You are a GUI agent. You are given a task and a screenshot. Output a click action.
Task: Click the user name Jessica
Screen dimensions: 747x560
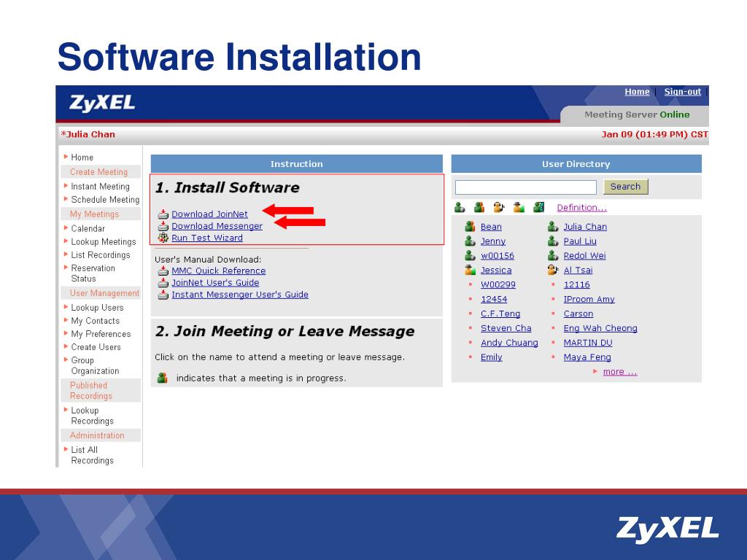tap(496, 270)
